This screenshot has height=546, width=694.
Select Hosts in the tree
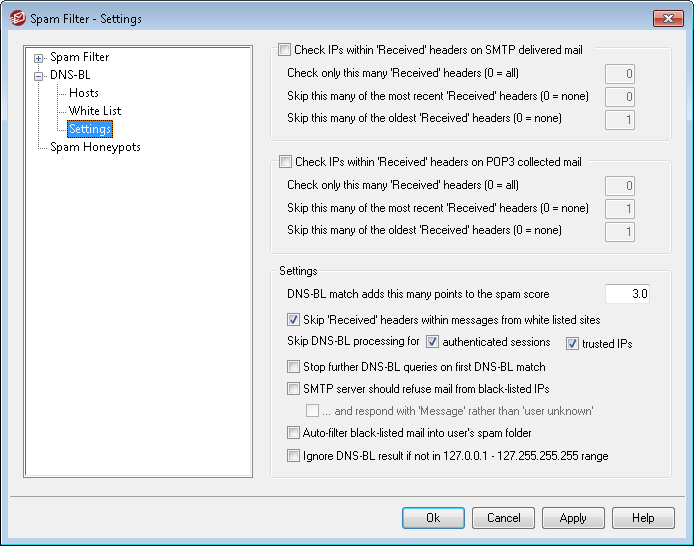pyautogui.click(x=84, y=93)
